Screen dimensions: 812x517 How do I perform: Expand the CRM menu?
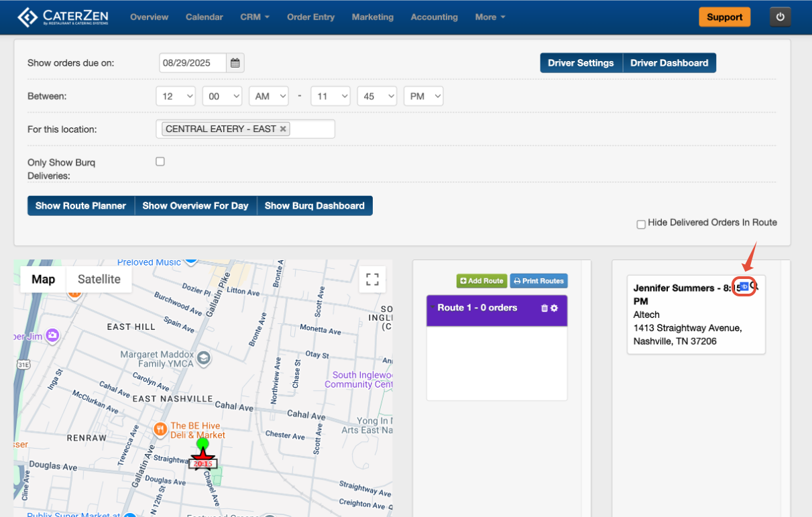[255, 17]
